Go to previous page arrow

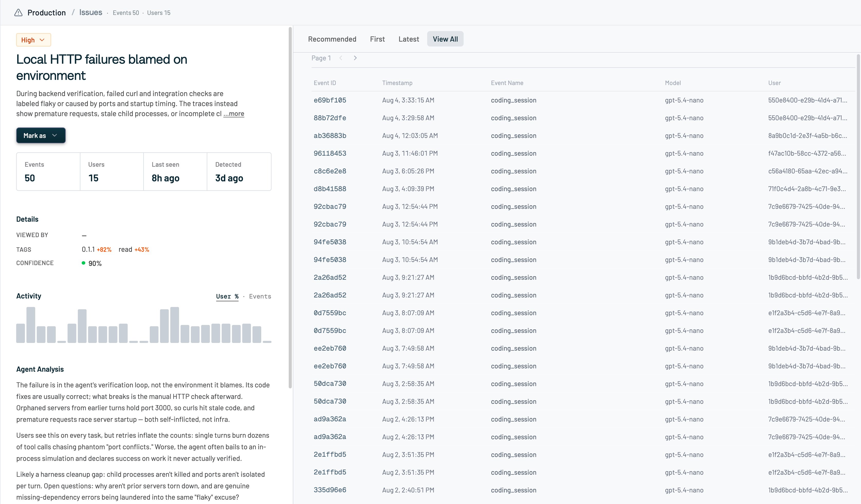[x=341, y=58]
